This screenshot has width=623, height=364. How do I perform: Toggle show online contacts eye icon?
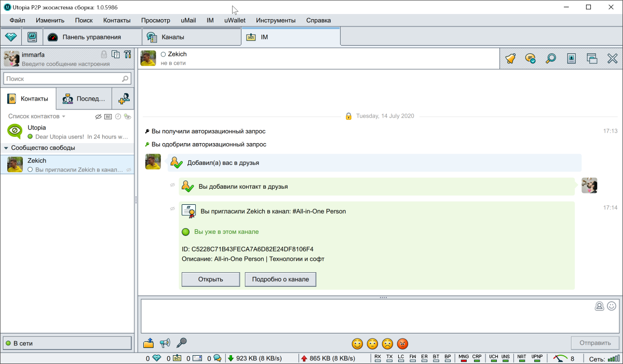(128, 117)
